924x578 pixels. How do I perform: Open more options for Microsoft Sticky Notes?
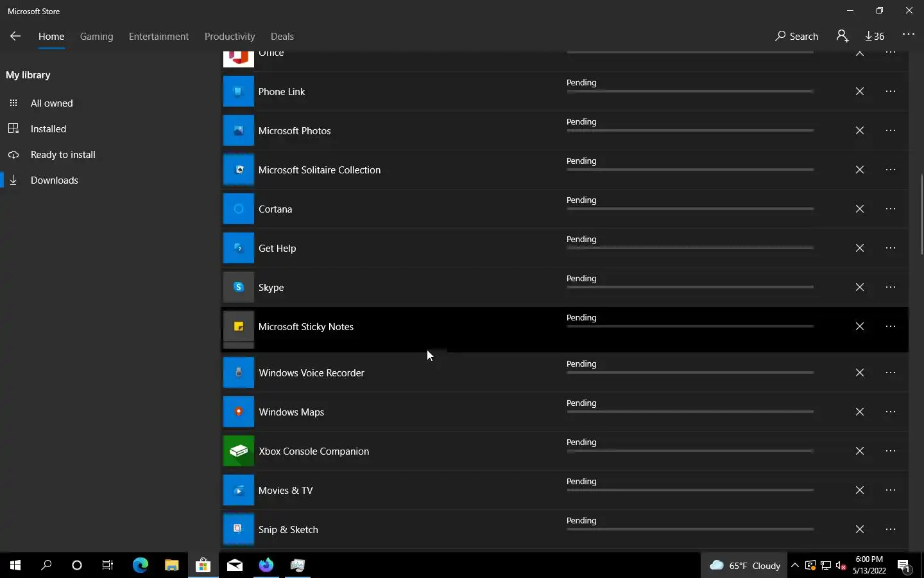click(891, 326)
